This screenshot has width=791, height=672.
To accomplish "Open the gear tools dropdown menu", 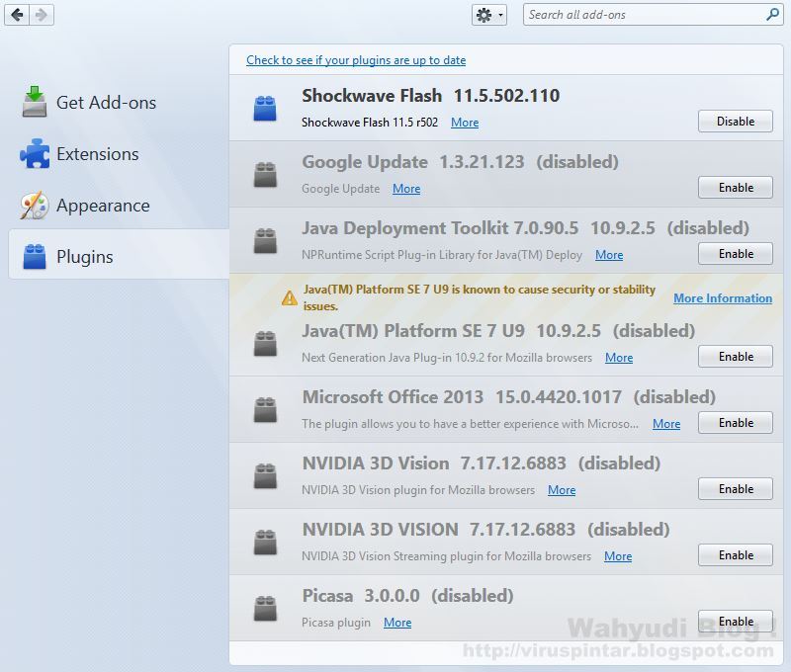I will click(x=488, y=15).
